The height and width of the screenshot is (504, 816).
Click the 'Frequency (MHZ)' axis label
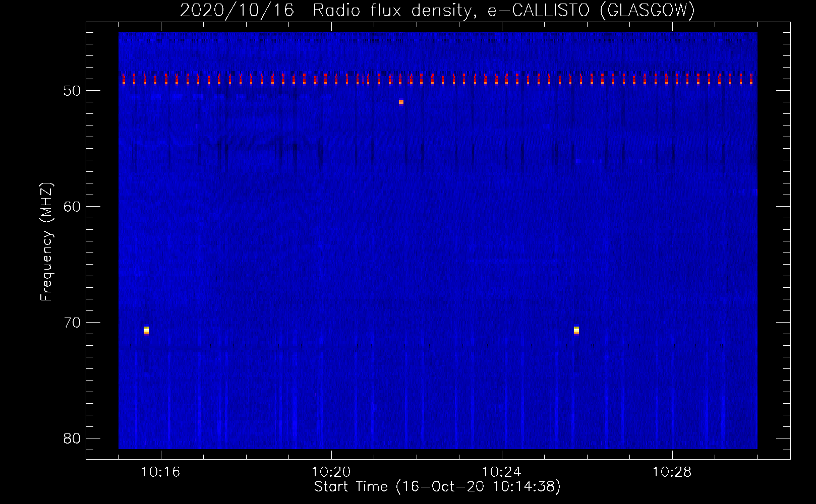[x=46, y=242]
